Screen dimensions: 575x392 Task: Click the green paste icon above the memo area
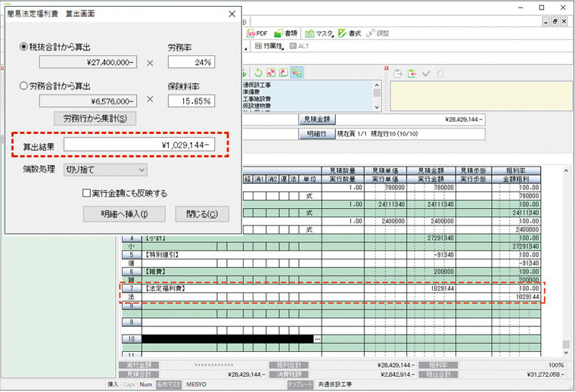[x=411, y=73]
